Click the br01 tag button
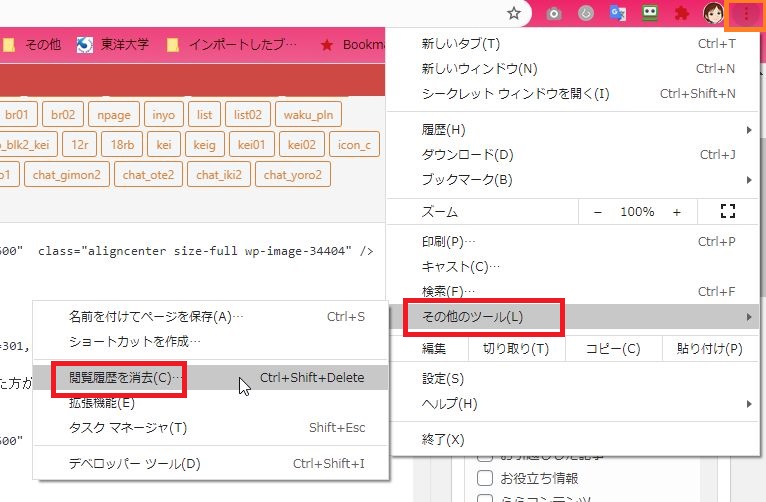Screen dimensions: 766x502 (17, 115)
